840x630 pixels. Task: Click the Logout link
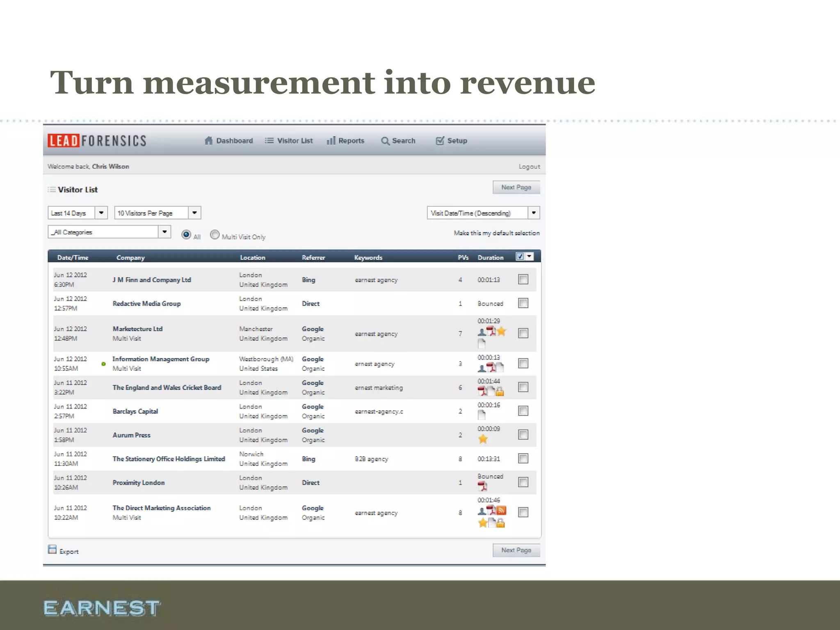(529, 167)
